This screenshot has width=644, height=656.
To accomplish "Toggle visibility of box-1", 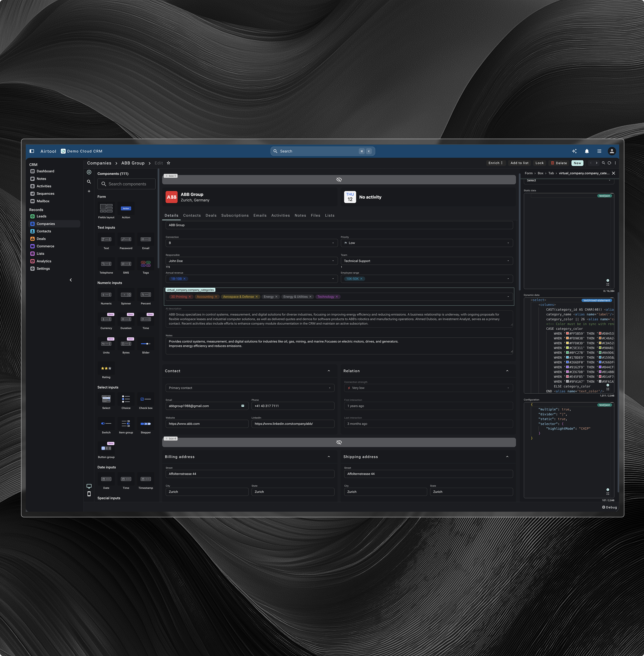I will click(x=339, y=179).
